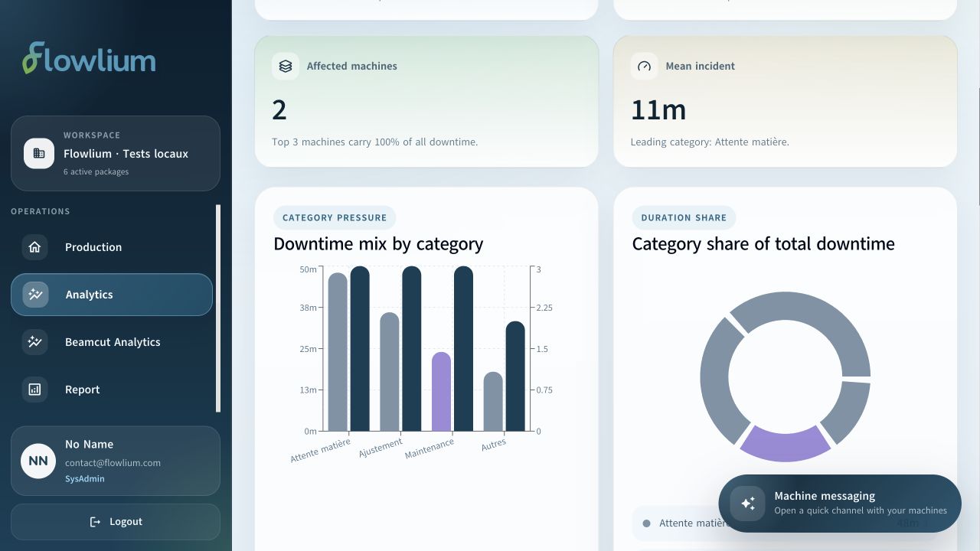Click the Beamcut Analytics icon
This screenshot has width=980, height=551.
pyautogui.click(x=34, y=342)
